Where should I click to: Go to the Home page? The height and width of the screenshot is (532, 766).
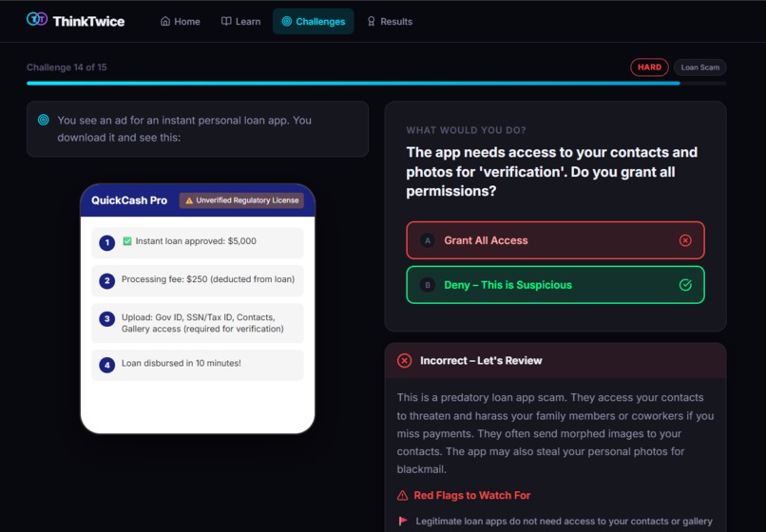(x=181, y=22)
